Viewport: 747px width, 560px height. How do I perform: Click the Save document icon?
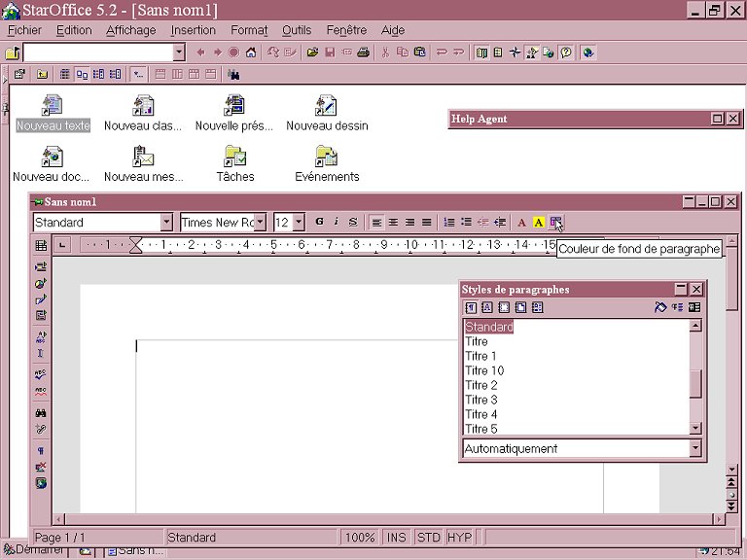pos(330,52)
